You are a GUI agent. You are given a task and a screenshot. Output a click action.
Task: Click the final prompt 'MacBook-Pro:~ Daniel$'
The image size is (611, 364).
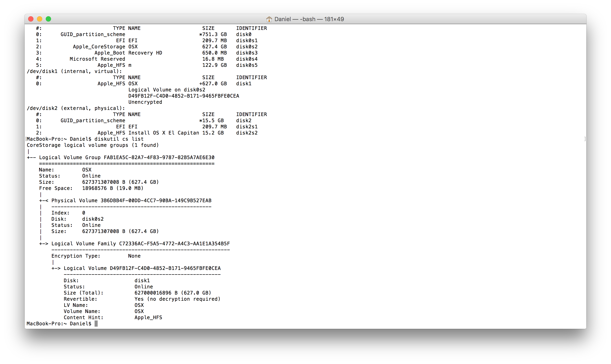(59, 324)
